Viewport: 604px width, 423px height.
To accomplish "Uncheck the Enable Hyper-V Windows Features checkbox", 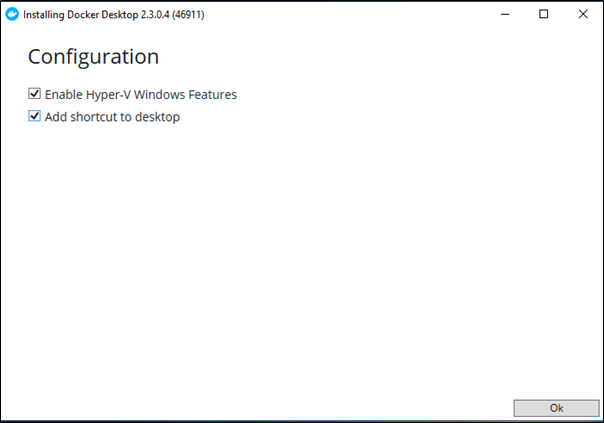I will (34, 94).
